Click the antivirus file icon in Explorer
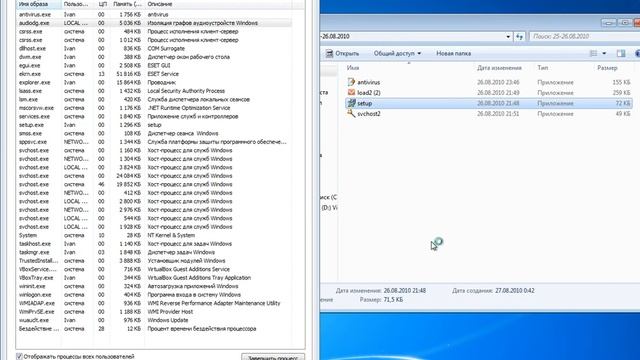The height and width of the screenshot is (360, 640). 351,82
